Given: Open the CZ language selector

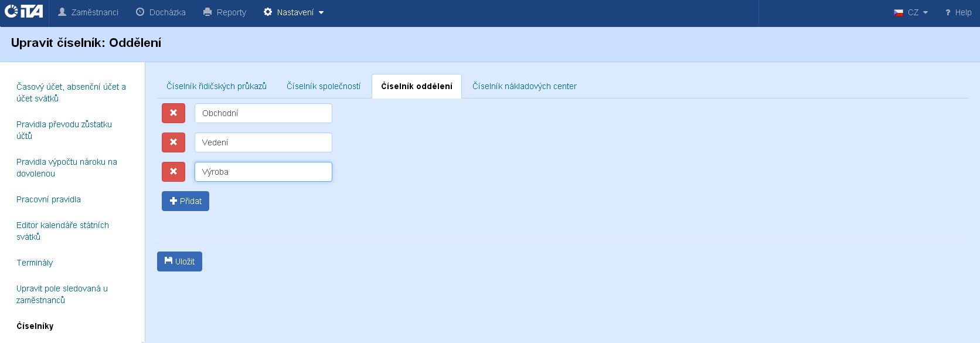Looking at the screenshot, I should [911, 12].
